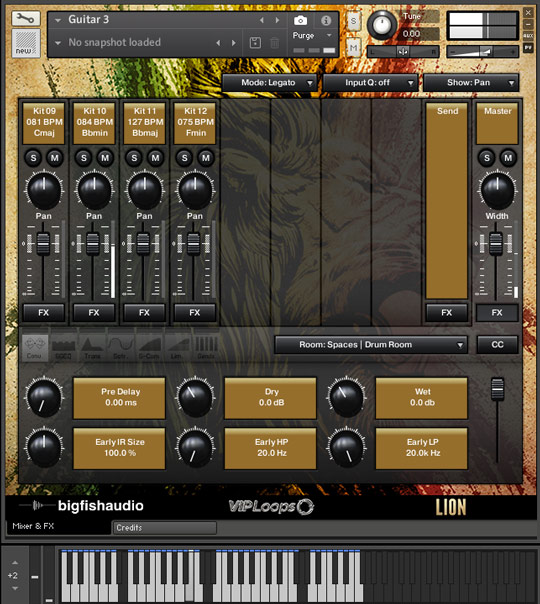540x604 pixels.
Task: Go to previous instrument next to Guitar 3
Action: coord(262,20)
